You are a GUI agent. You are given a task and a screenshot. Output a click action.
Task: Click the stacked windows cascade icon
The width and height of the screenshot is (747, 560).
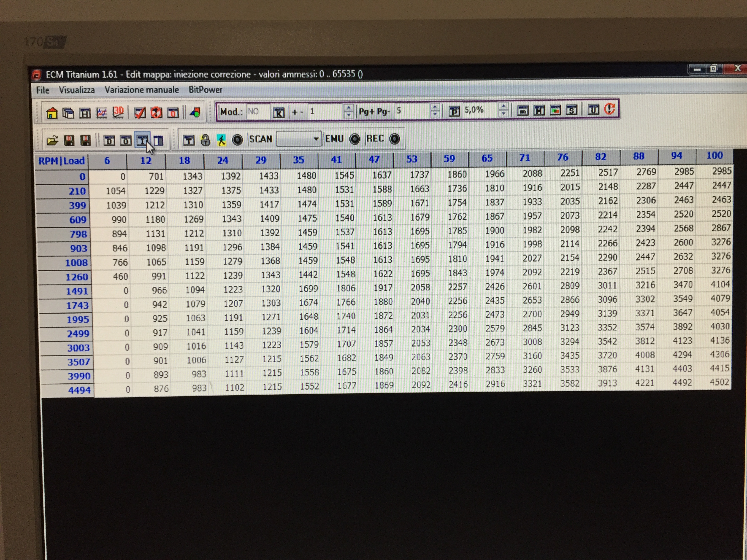pyautogui.click(x=68, y=113)
